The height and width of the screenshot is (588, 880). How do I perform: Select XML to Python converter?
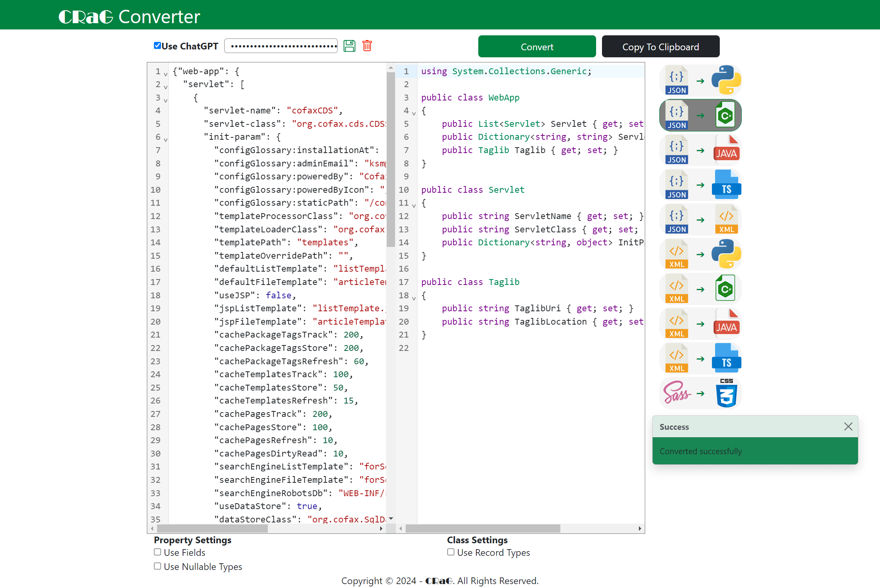700,254
